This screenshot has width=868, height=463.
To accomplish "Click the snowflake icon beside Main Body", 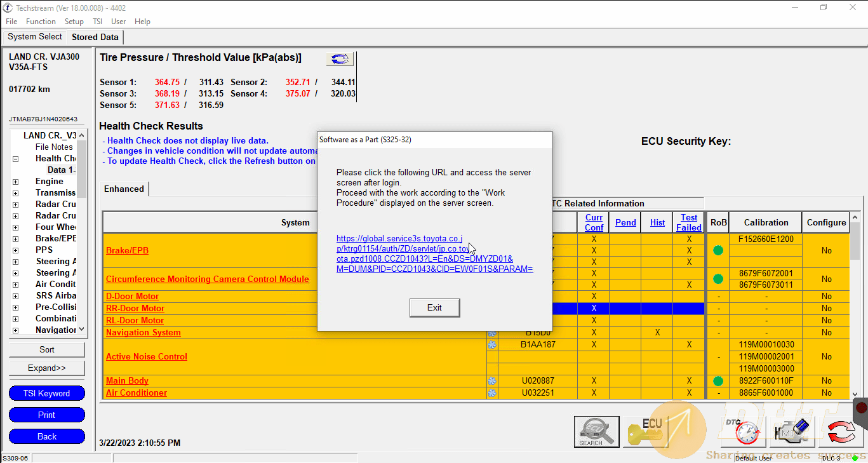I will [x=492, y=380].
